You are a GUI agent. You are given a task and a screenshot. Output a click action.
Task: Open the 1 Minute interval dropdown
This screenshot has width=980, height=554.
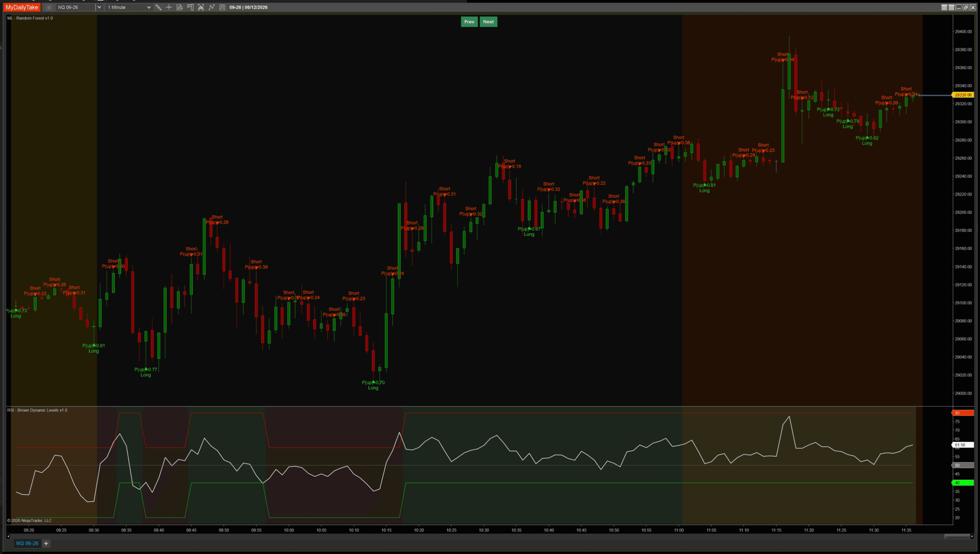point(129,7)
